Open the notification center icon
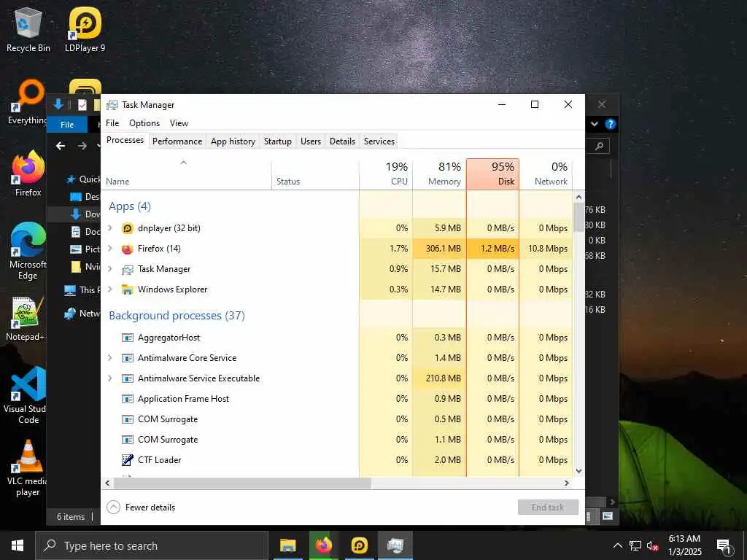The image size is (747, 560). [x=724, y=546]
